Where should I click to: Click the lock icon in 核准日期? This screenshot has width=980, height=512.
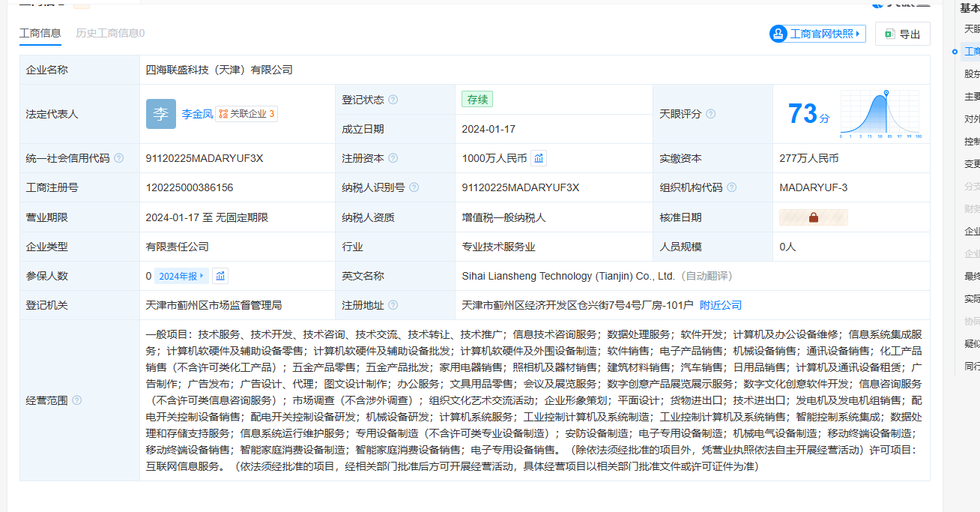(x=813, y=217)
